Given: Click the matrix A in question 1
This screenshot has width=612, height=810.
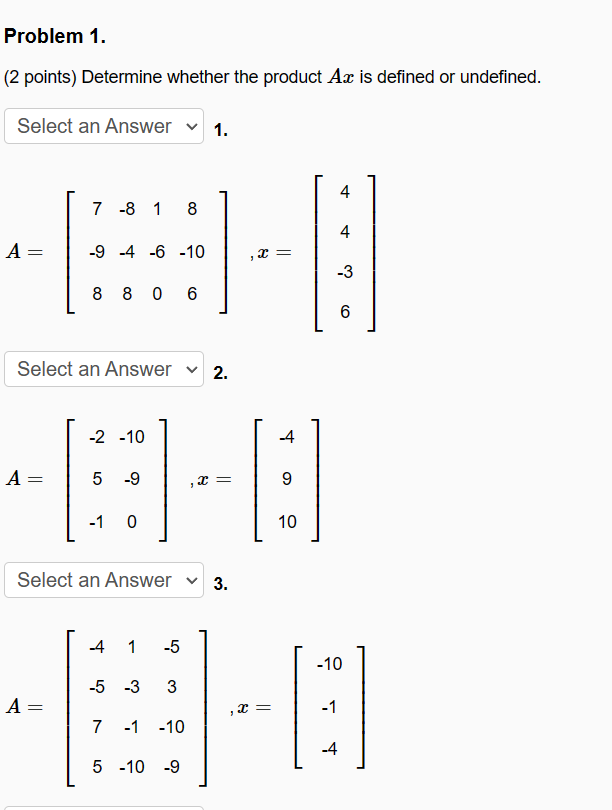Looking at the screenshot, I should [150, 252].
